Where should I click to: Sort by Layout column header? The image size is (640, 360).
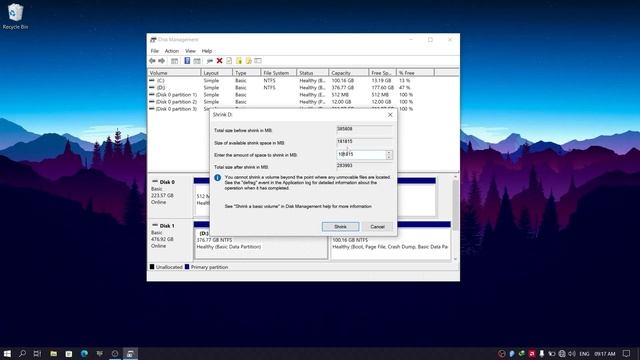point(217,73)
